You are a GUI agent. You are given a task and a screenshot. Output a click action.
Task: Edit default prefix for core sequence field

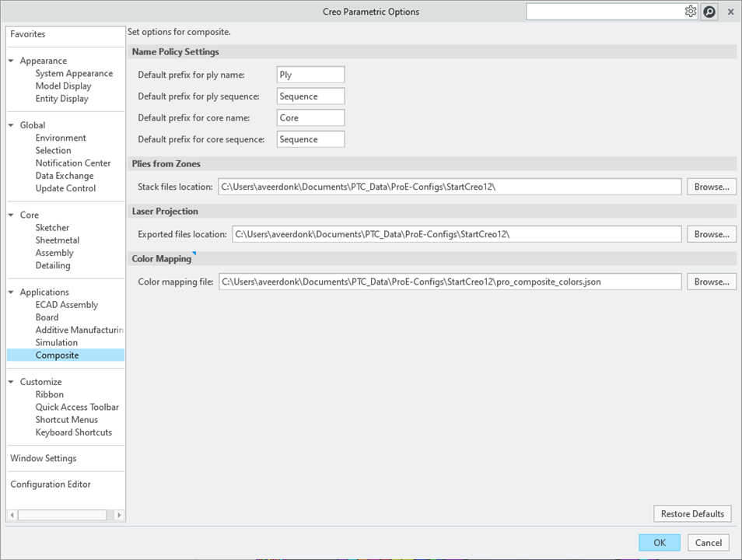point(310,139)
